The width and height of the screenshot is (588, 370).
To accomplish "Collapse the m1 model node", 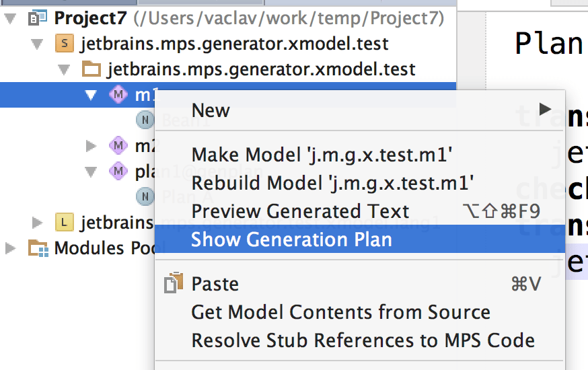I will [91, 95].
